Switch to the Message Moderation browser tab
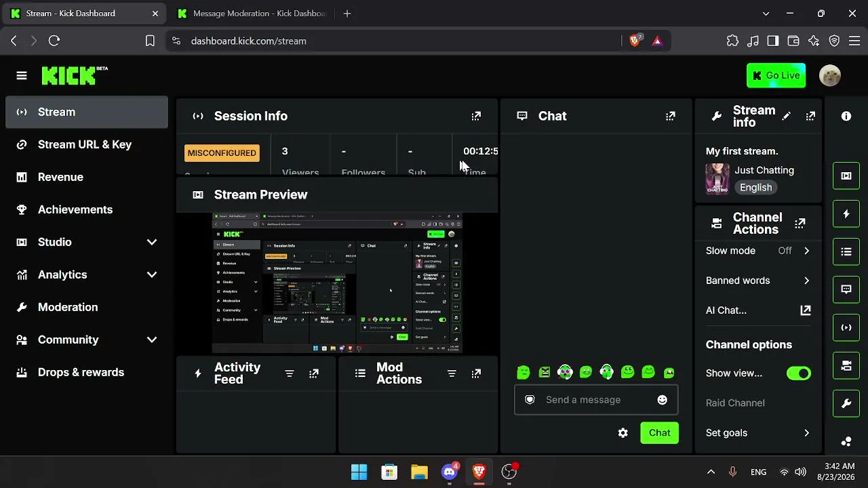Screen dimensions: 868x488 (x=251, y=14)
